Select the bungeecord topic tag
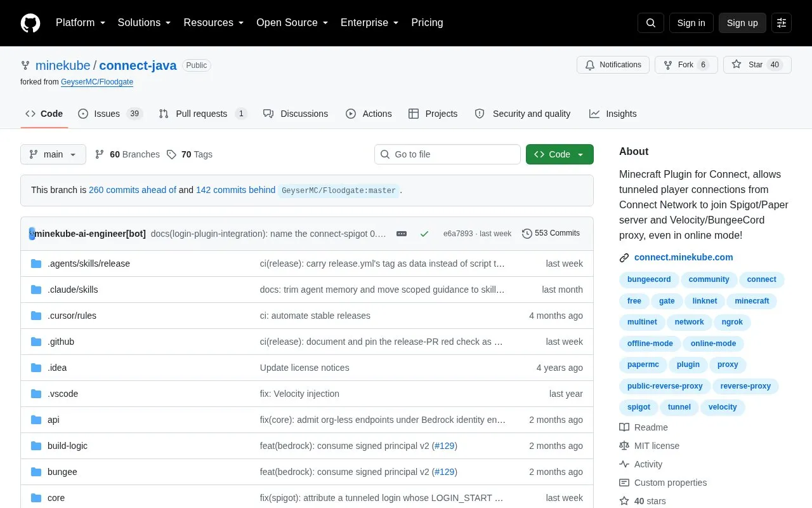Viewport: 812px width, 508px height. (649, 279)
